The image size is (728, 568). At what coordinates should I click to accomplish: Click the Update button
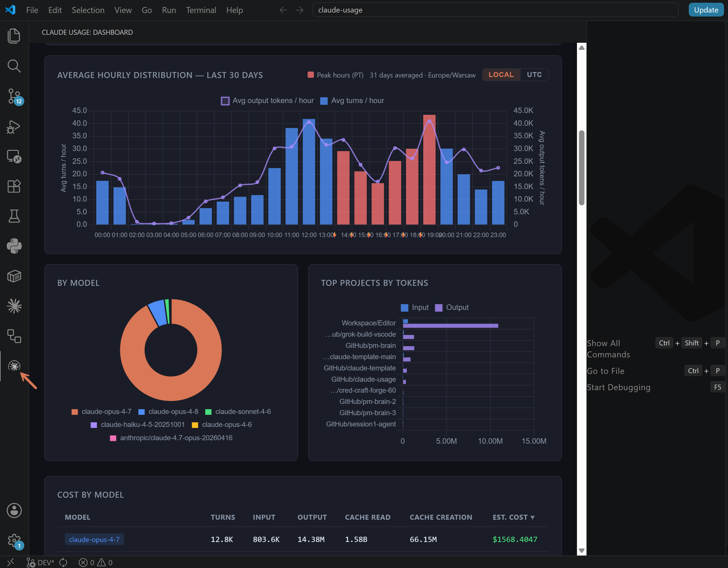coord(706,10)
